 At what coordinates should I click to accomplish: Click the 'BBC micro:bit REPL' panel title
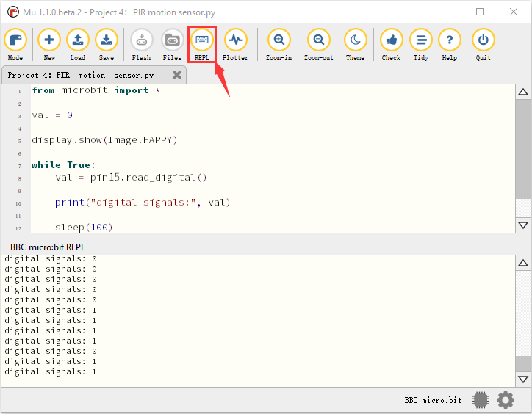[x=48, y=247]
